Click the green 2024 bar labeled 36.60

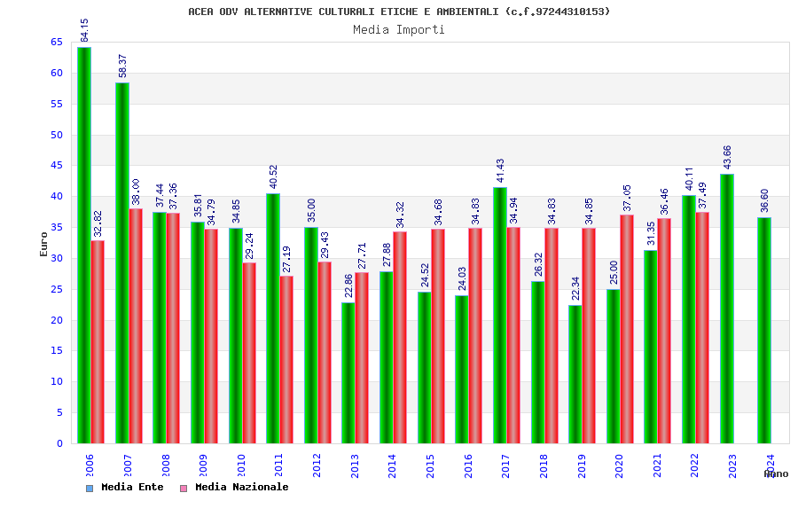pyautogui.click(x=764, y=331)
